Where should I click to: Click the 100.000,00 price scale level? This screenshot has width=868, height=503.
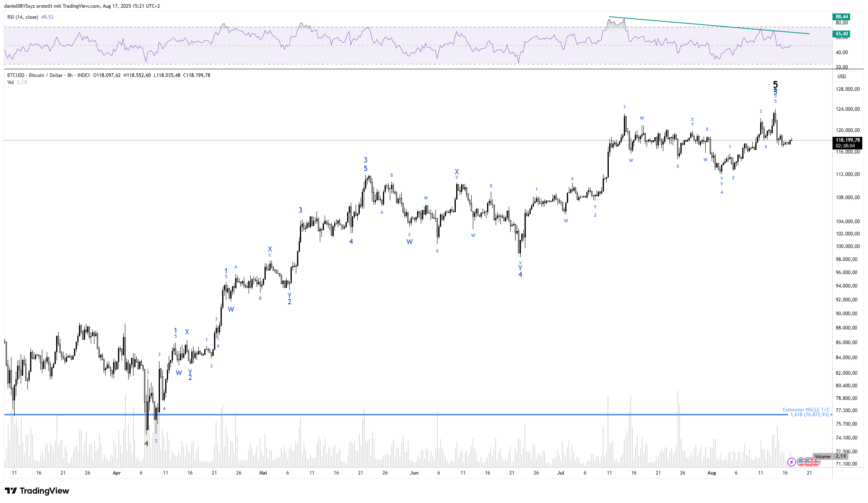848,246
